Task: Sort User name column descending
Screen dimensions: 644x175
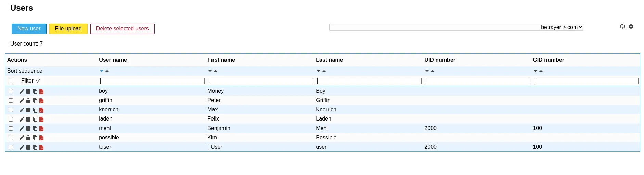Action: [102, 71]
